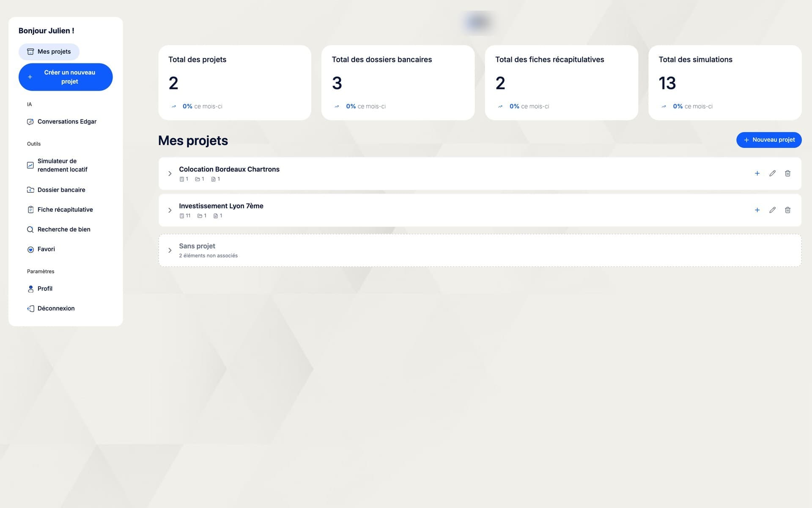The image size is (812, 508).
Task: Edit Colocation Bordeaux Chartrons project
Action: pos(773,174)
